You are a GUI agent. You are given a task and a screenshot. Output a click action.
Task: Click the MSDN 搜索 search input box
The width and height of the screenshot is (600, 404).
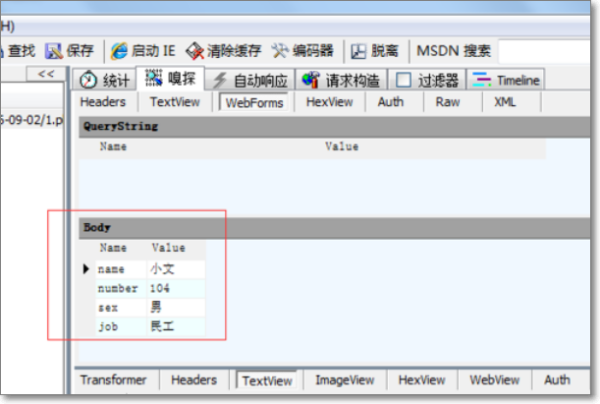pos(544,51)
